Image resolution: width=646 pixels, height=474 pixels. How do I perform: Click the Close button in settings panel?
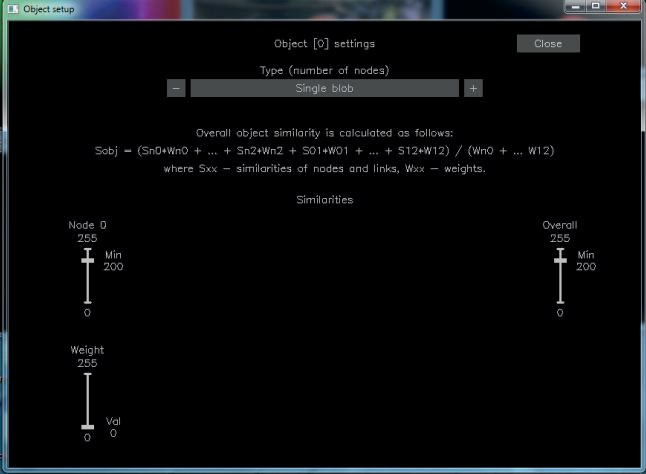click(x=548, y=44)
